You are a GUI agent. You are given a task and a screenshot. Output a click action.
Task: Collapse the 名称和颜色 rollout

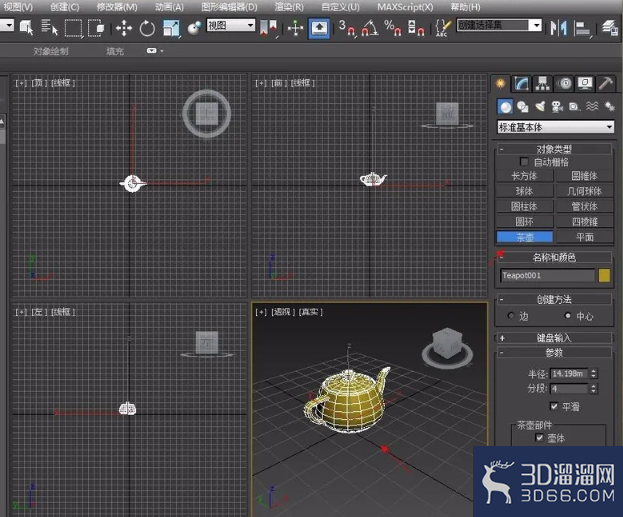pyautogui.click(x=553, y=257)
